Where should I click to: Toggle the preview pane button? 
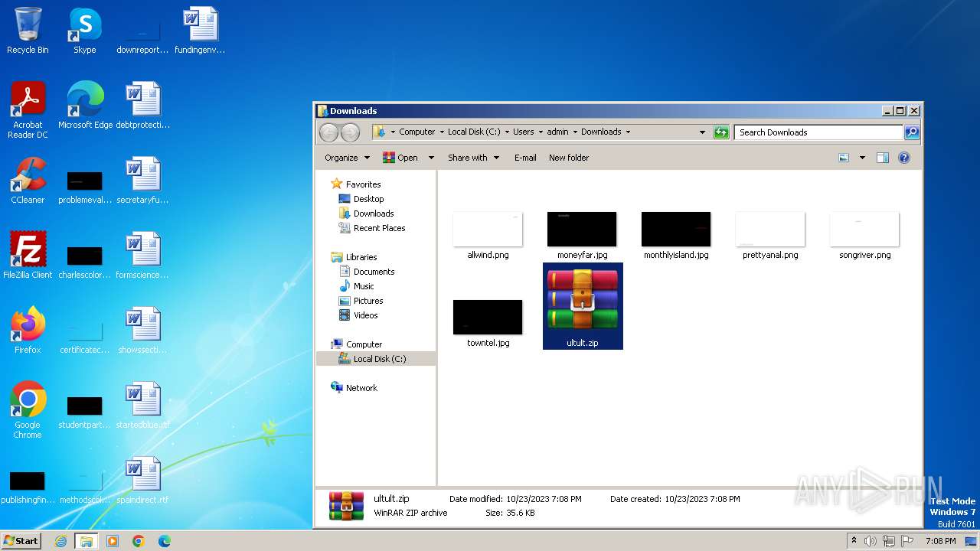tap(882, 158)
